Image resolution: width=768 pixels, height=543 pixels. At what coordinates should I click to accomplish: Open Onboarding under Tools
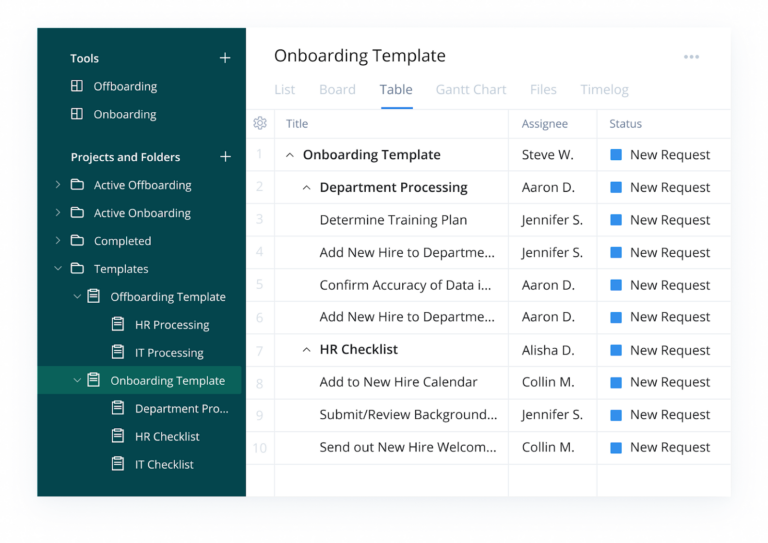pyautogui.click(x=125, y=115)
